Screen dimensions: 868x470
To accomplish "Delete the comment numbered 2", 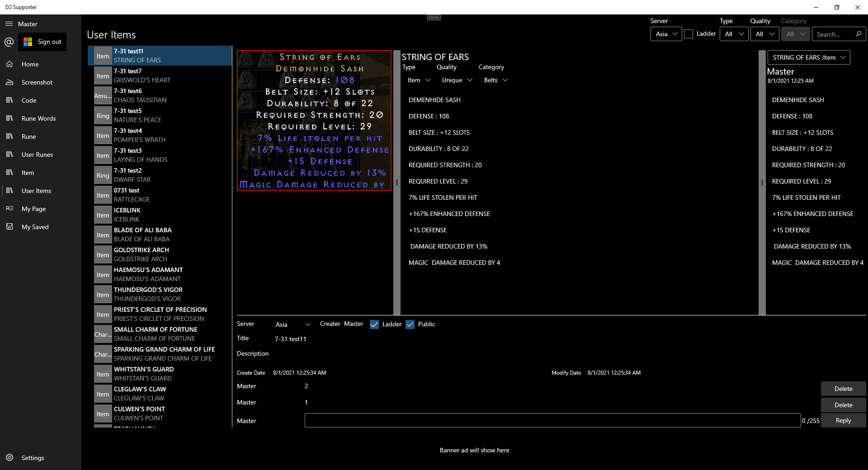I will click(843, 389).
